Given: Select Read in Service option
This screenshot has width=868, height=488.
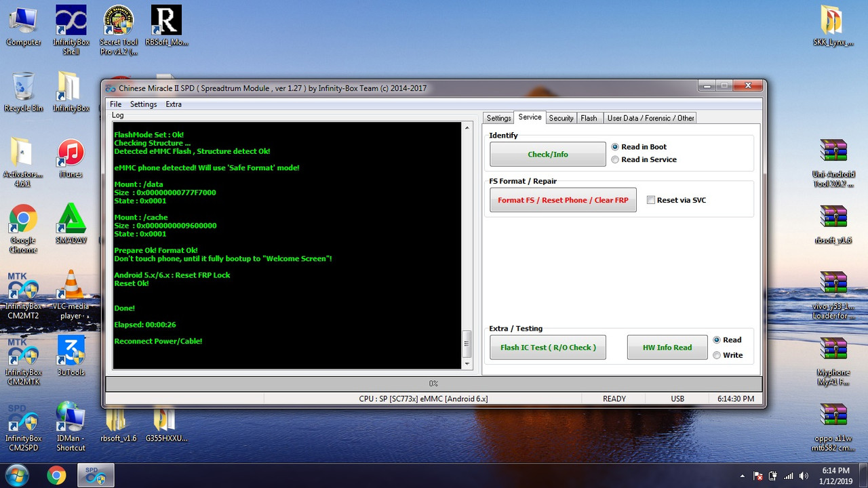Looking at the screenshot, I should pyautogui.click(x=644, y=160).
